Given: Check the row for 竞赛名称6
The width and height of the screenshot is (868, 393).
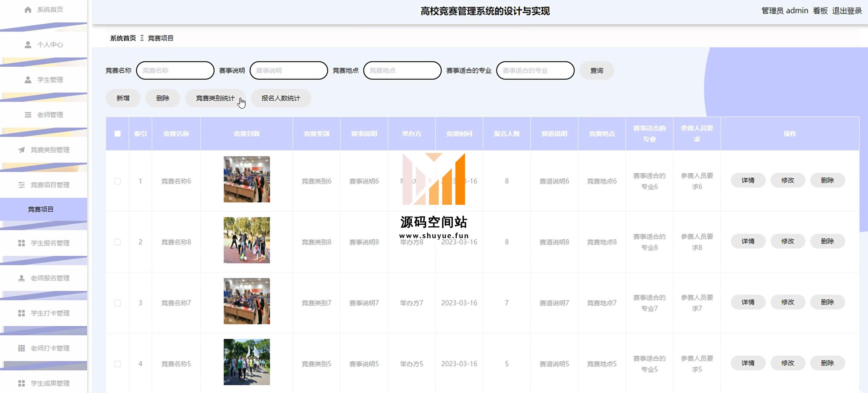Looking at the screenshot, I should point(118,181).
